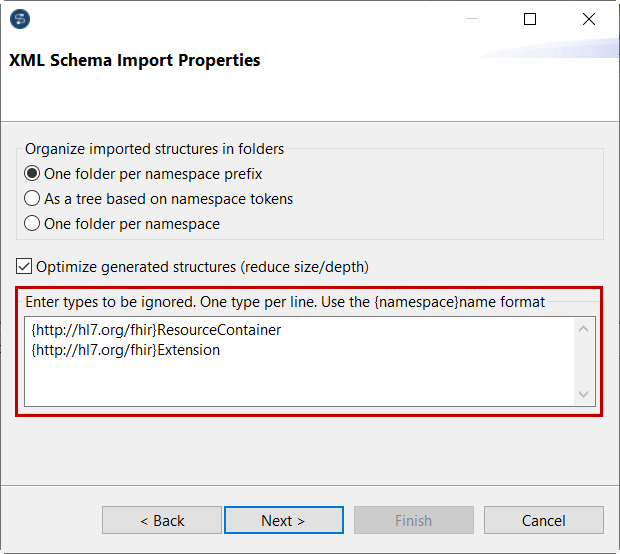This screenshot has width=620, height=554.
Task: Toggle 'Optimize generated structures' checkbox
Action: (x=25, y=267)
